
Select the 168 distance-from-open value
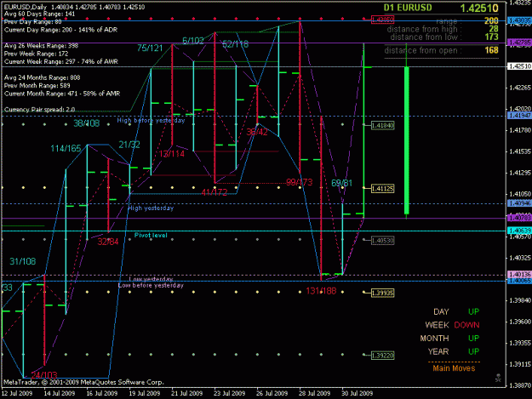(x=491, y=50)
